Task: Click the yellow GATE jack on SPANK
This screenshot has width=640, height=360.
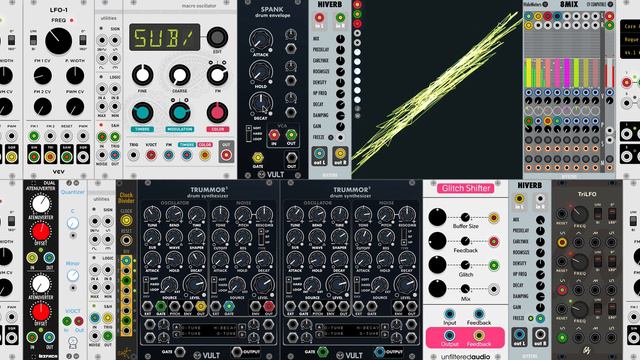Action: tap(258, 157)
